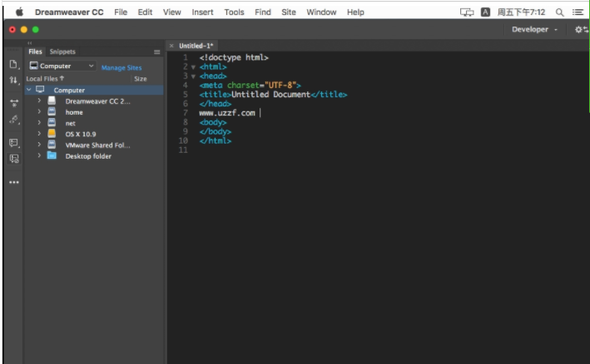Open the Computer site dropdown

tap(62, 66)
